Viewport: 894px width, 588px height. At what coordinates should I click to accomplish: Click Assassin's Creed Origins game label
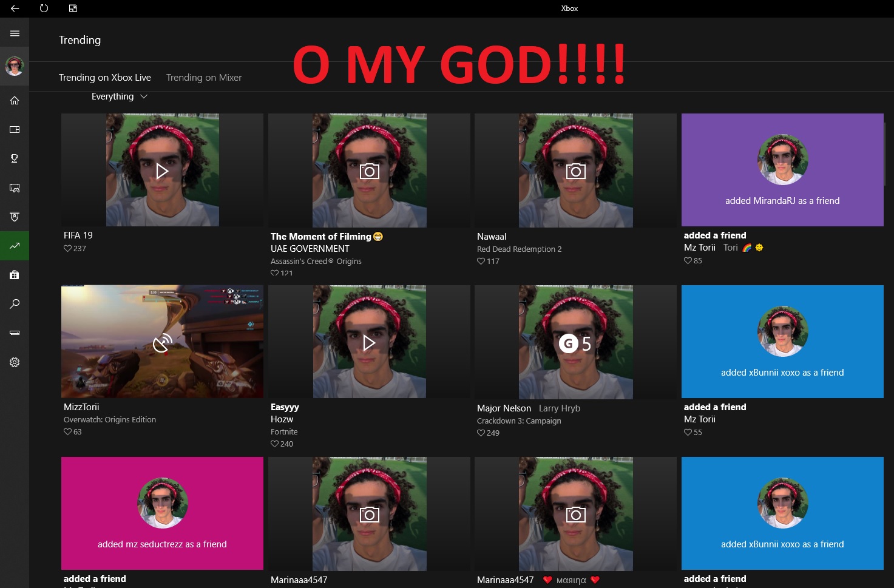[x=316, y=261]
